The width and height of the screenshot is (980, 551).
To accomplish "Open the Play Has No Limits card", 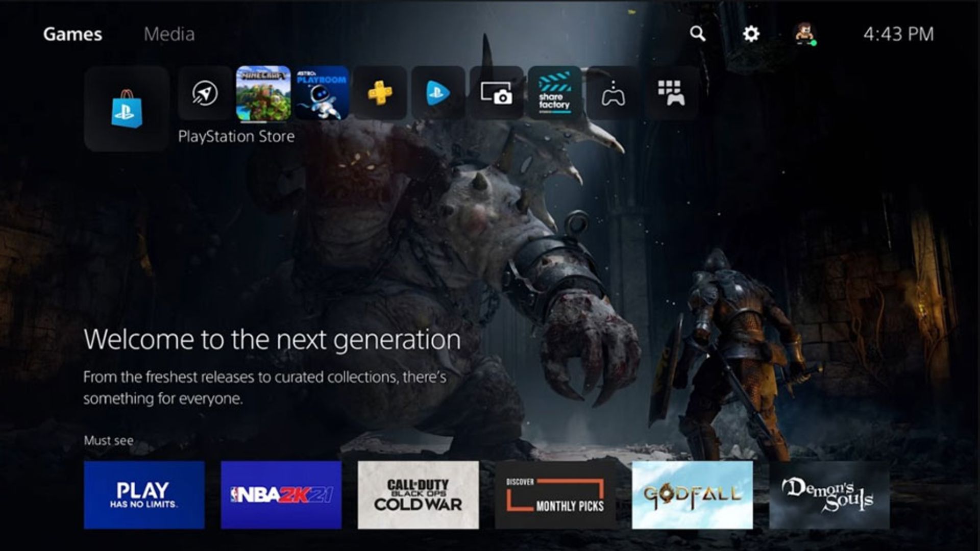I will pos(144,495).
